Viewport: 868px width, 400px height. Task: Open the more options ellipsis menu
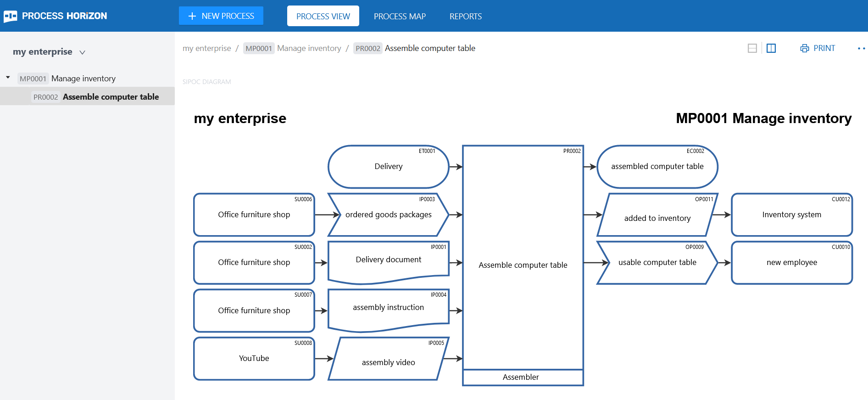point(861,48)
